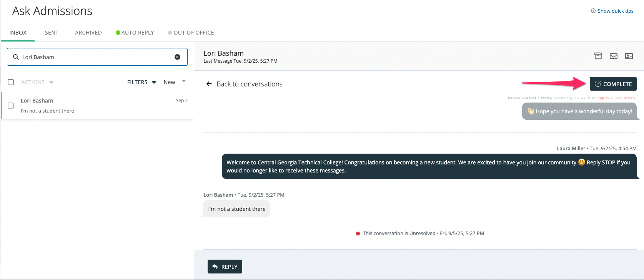Open the contact card icon

629,56
